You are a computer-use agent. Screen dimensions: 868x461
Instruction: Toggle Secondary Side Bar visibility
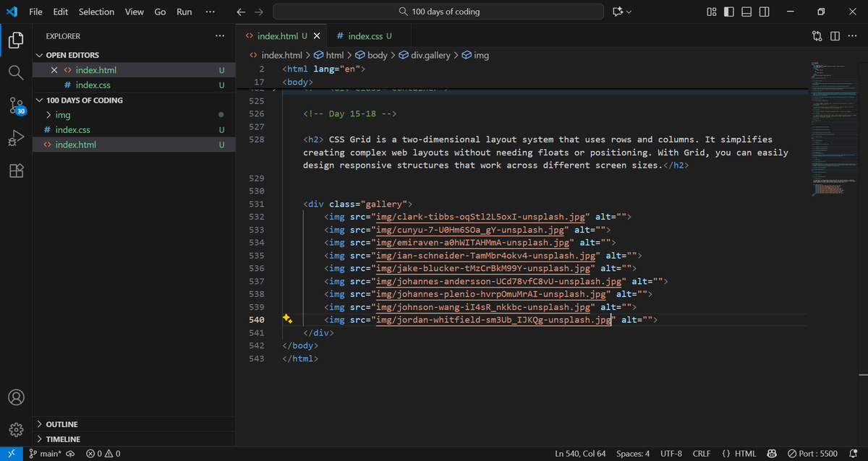point(765,12)
